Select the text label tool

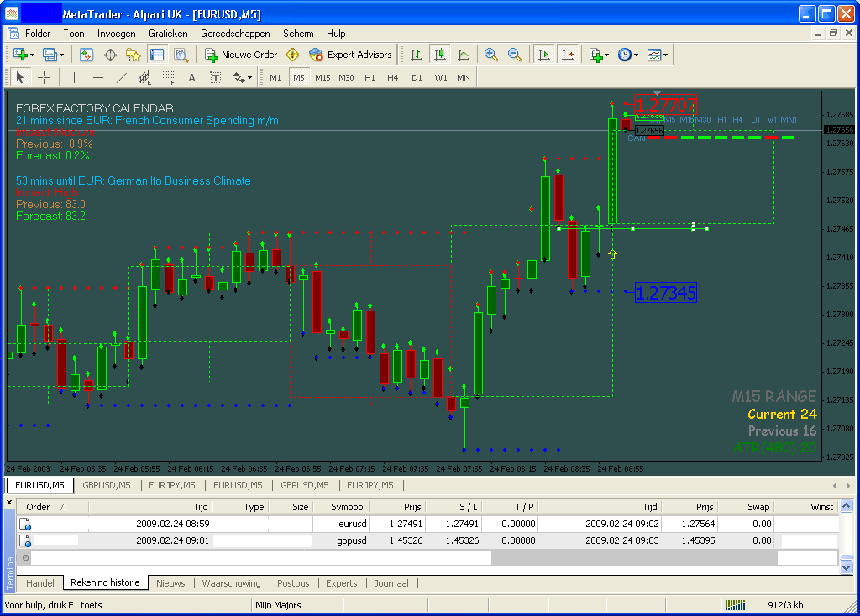point(216,78)
